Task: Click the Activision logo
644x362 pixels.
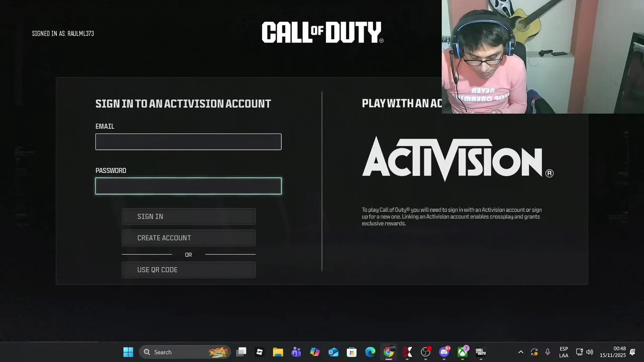Action: 457,158
